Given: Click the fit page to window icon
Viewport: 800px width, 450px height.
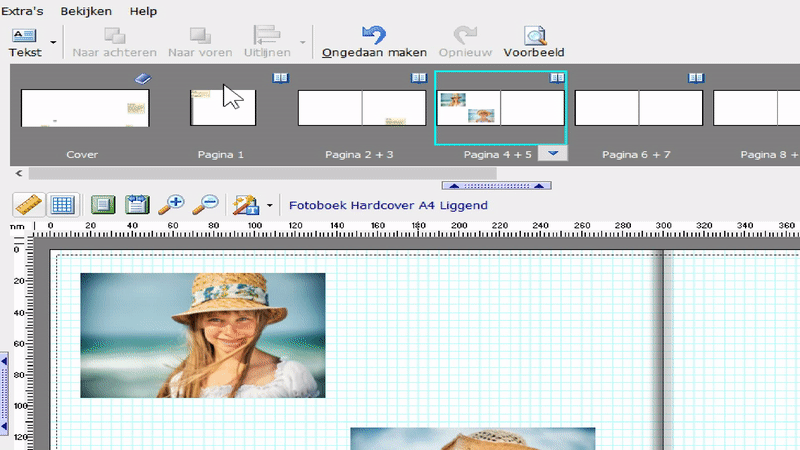Looking at the screenshot, I should pyautogui.click(x=103, y=205).
